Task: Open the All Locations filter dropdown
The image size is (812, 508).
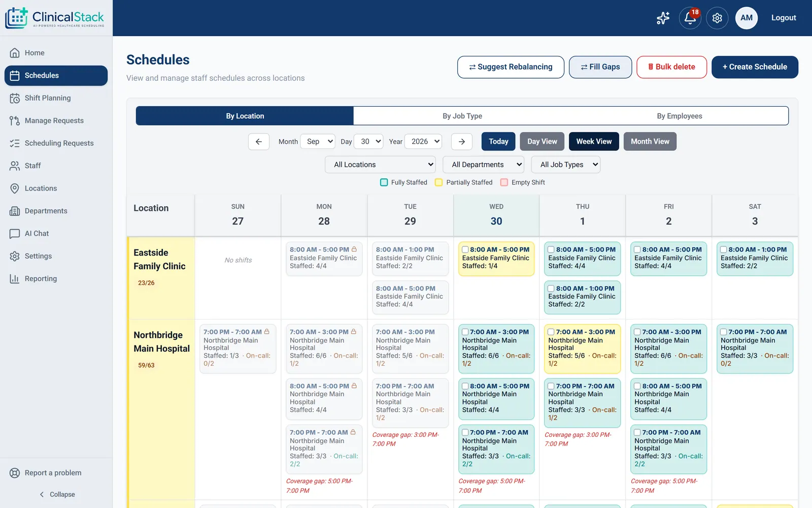Action: pos(381,165)
